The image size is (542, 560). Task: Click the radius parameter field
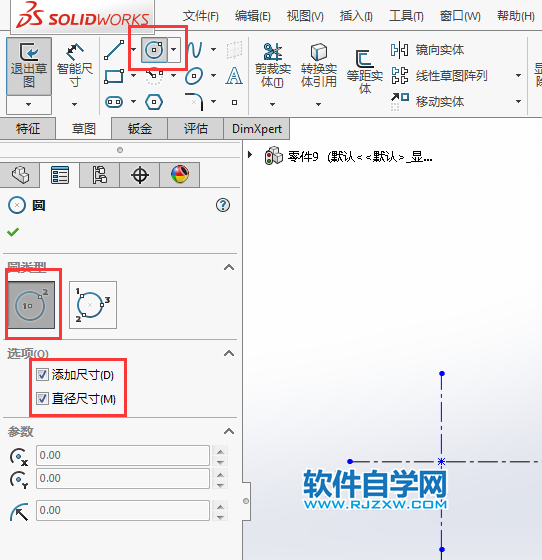[x=123, y=510]
